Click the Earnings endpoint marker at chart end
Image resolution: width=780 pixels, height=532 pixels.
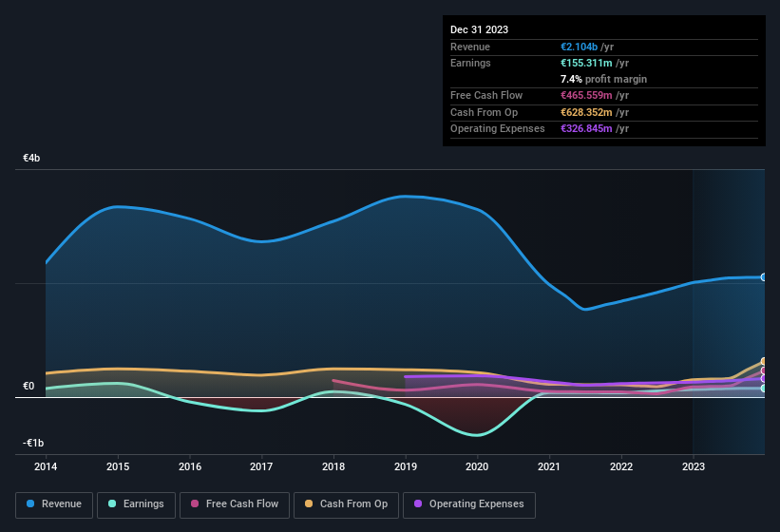pyautogui.click(x=764, y=389)
